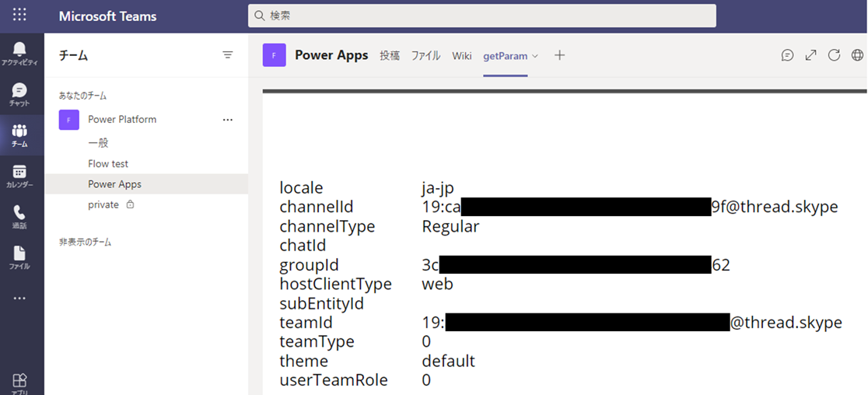This screenshot has width=868, height=395.
Task: Click the Power Apps channel avatar in header
Action: [x=274, y=55]
